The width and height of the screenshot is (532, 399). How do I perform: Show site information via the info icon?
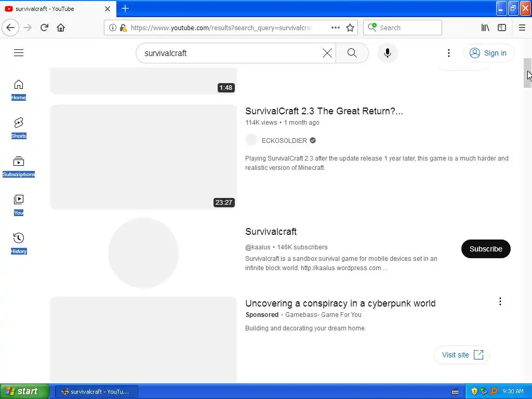pos(113,28)
